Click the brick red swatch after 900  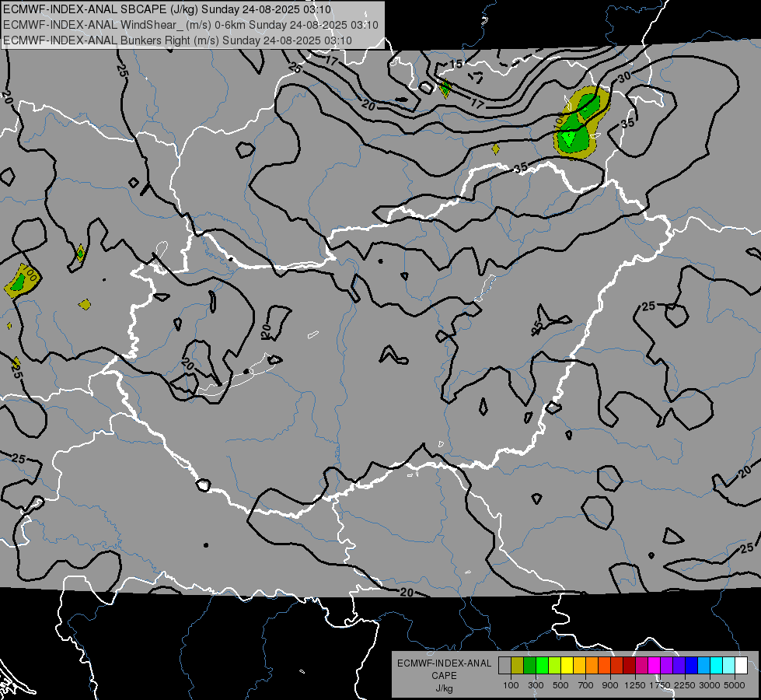(x=617, y=665)
